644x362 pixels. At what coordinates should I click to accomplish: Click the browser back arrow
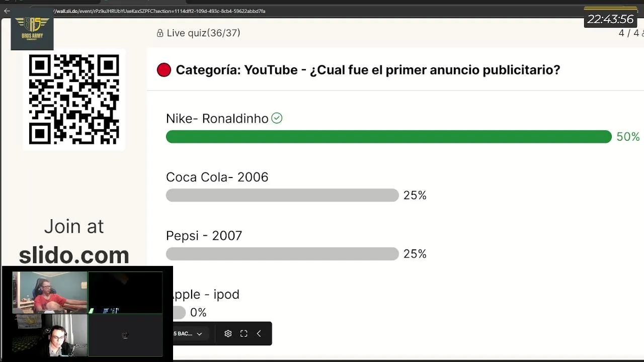pos(7,11)
